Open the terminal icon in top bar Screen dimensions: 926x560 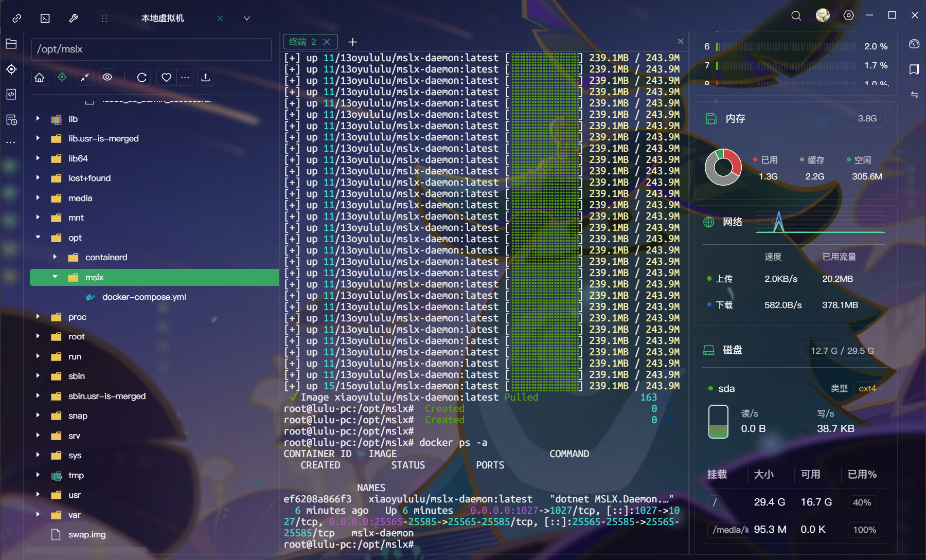click(45, 19)
